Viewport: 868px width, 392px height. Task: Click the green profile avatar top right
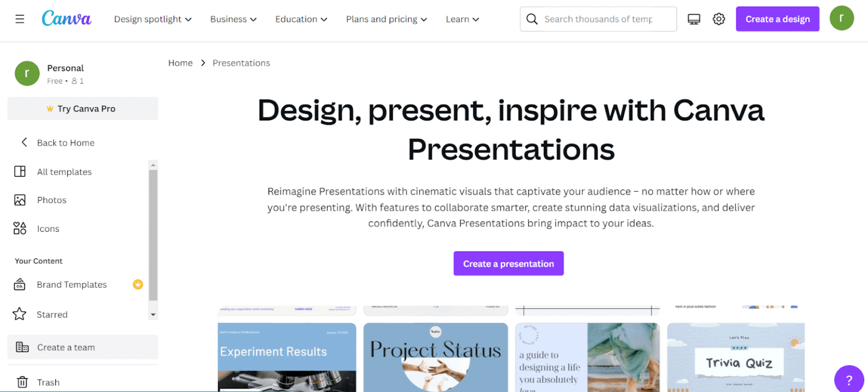(x=841, y=19)
